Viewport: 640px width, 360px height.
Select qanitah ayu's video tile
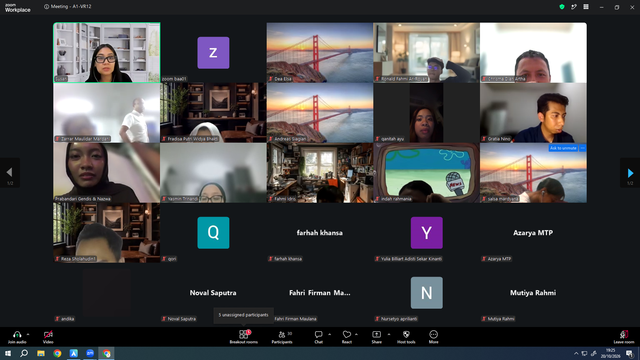click(x=427, y=113)
